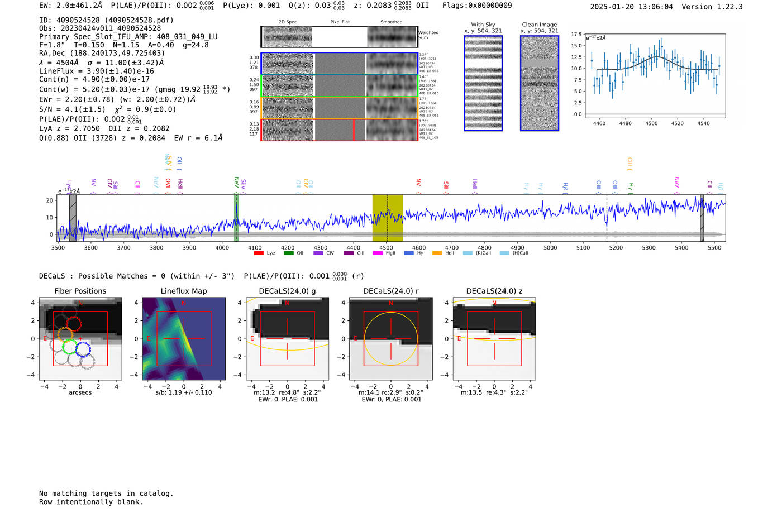Select the green dashed fiber circle
This screenshot has width=782, height=532.
(70, 347)
